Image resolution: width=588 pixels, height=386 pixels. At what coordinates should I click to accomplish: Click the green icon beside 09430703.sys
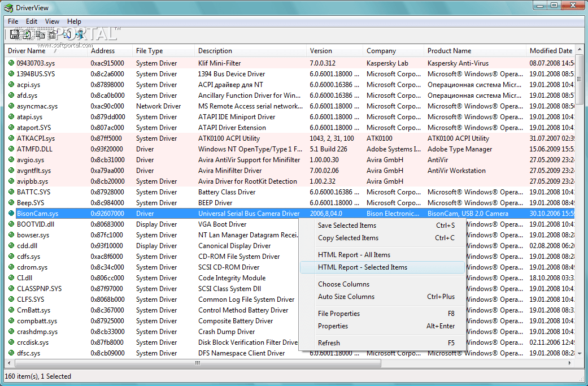click(x=11, y=63)
